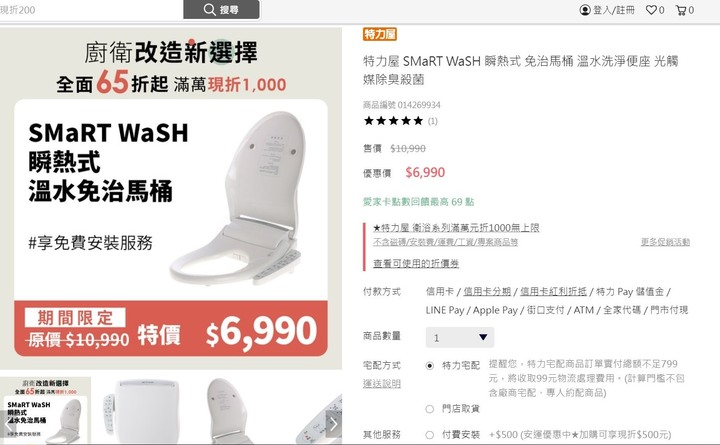Screen dimensions: 720x445
Task: Open 信用卡分期 installment info link
Action: (487, 292)
